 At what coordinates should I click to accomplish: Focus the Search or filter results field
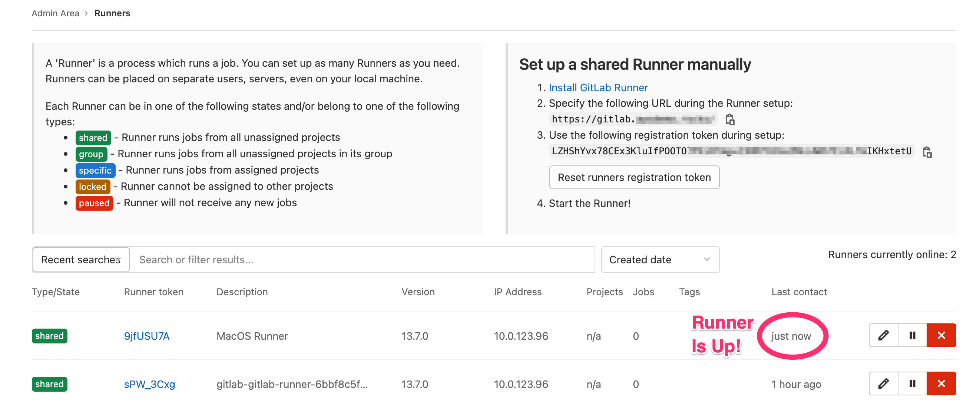click(362, 260)
